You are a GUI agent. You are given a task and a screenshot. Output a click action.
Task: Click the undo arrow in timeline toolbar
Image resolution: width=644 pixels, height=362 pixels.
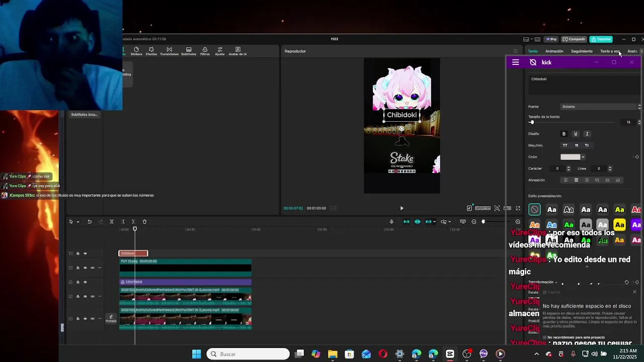[90, 222]
